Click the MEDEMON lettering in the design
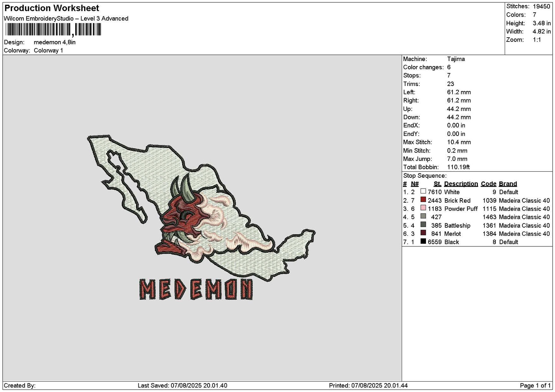The width and height of the screenshot is (555, 392). [195, 289]
